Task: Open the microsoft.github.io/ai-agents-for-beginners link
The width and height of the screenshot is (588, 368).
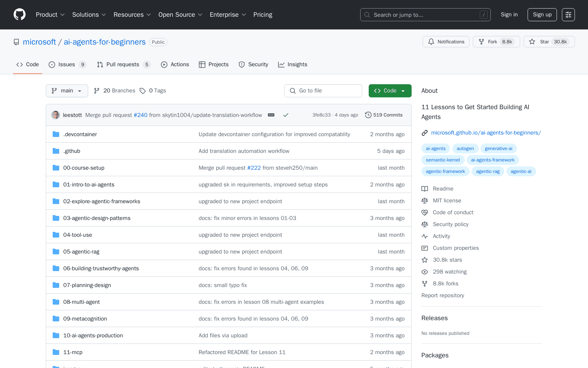Action: click(486, 132)
